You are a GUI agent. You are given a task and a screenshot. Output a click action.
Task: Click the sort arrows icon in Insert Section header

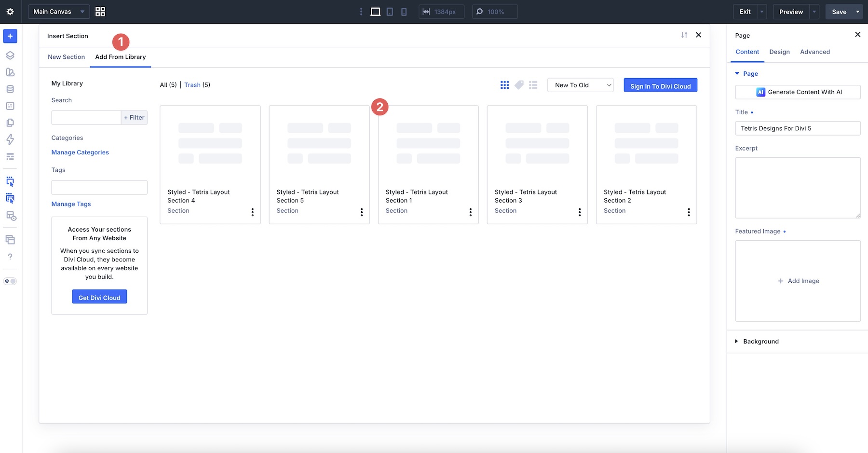684,35
